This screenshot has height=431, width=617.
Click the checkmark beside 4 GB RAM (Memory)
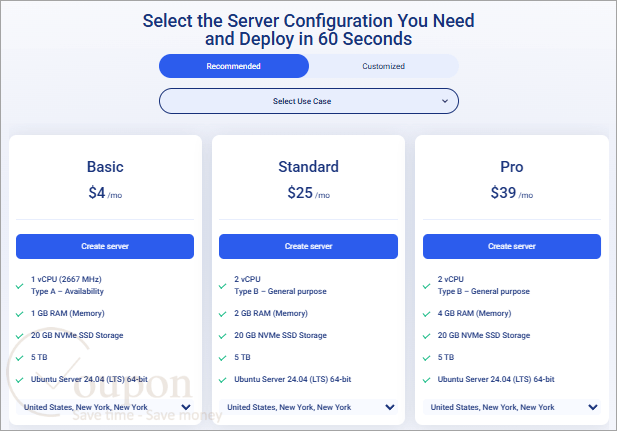pyautogui.click(x=427, y=314)
